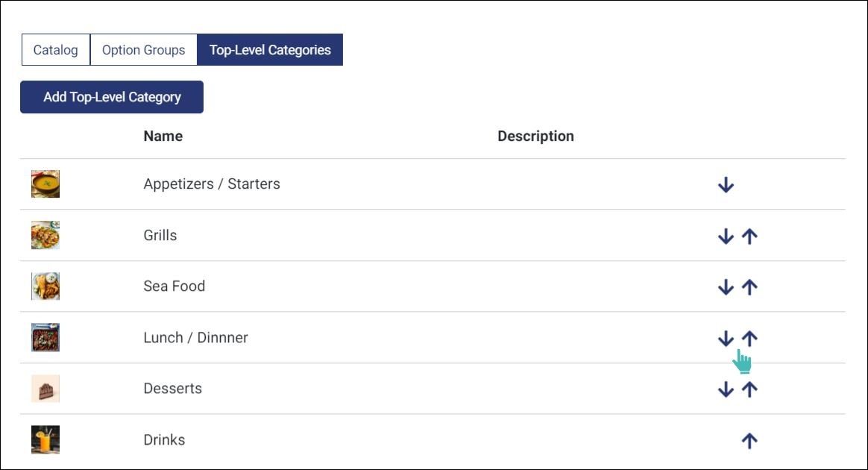Move Lunch / Dinnner category up

tap(749, 338)
